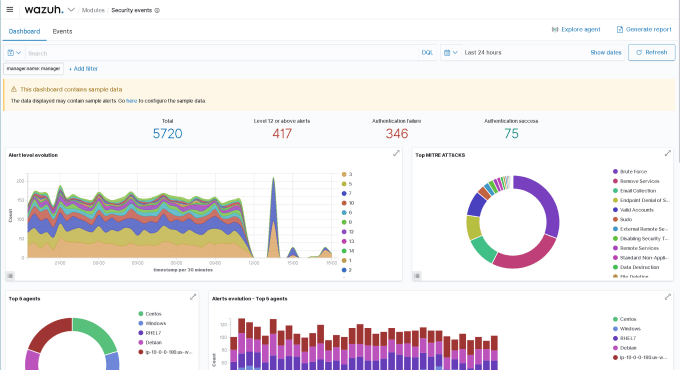The height and width of the screenshot is (370, 680).
Task: Click RHEL7 in Top 5 agents legend
Action: point(150,333)
